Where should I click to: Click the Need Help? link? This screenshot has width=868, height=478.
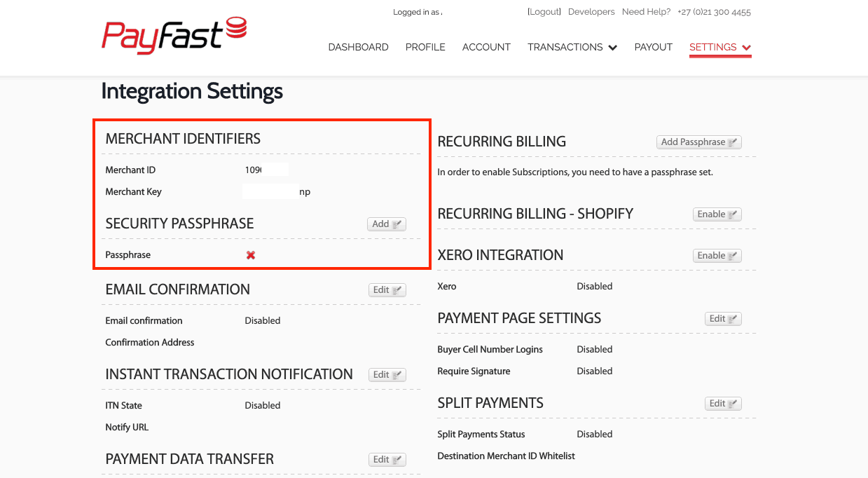click(x=646, y=12)
